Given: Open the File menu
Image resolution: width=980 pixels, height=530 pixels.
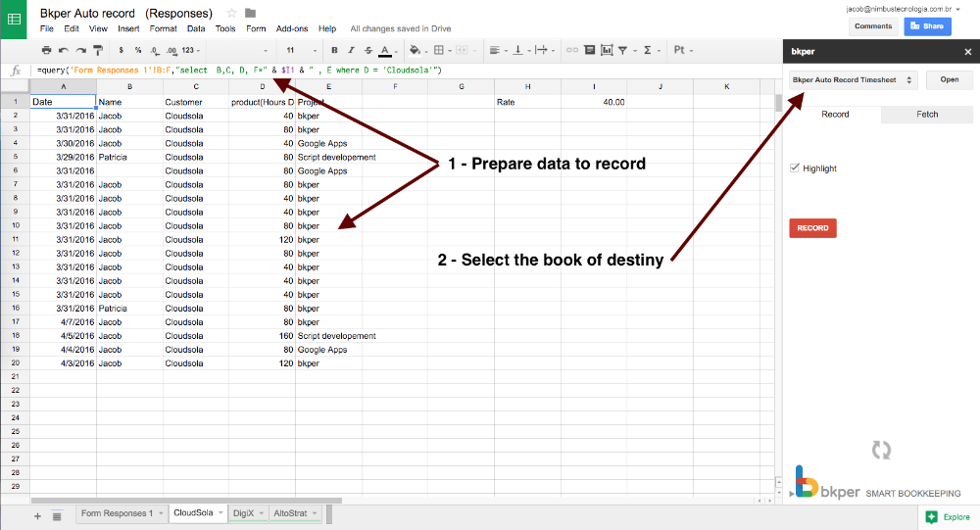Looking at the screenshot, I should [47, 28].
